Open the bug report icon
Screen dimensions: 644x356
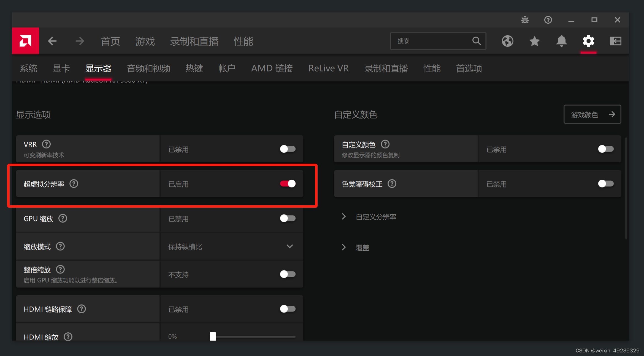[525, 20]
